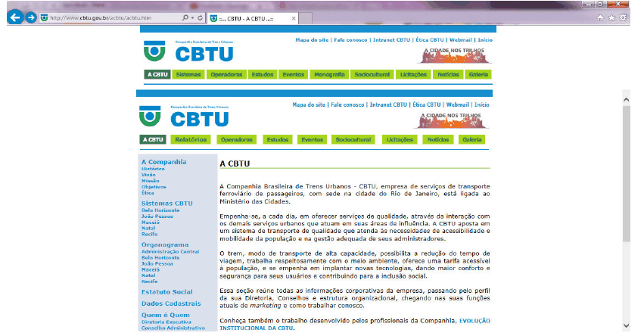This screenshot has width=644, height=336.
Task: Open Mapa do site in lower header
Action: pos(309,104)
